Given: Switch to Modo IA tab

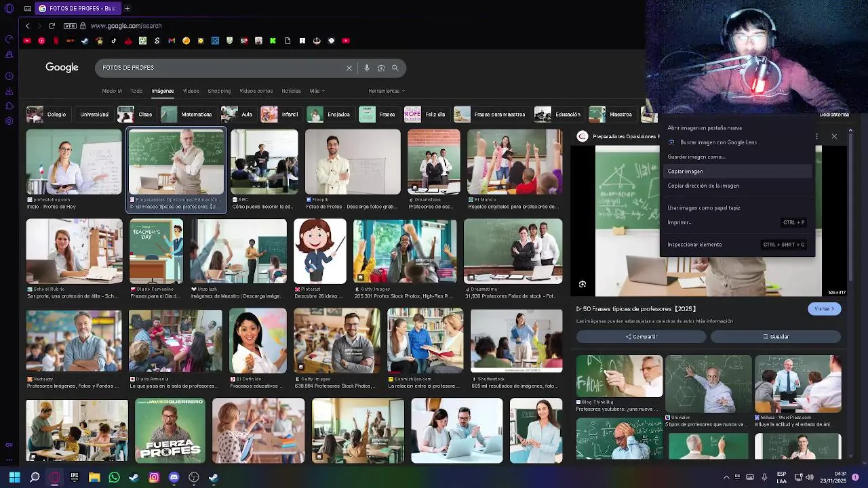Looking at the screenshot, I should pyautogui.click(x=112, y=91).
